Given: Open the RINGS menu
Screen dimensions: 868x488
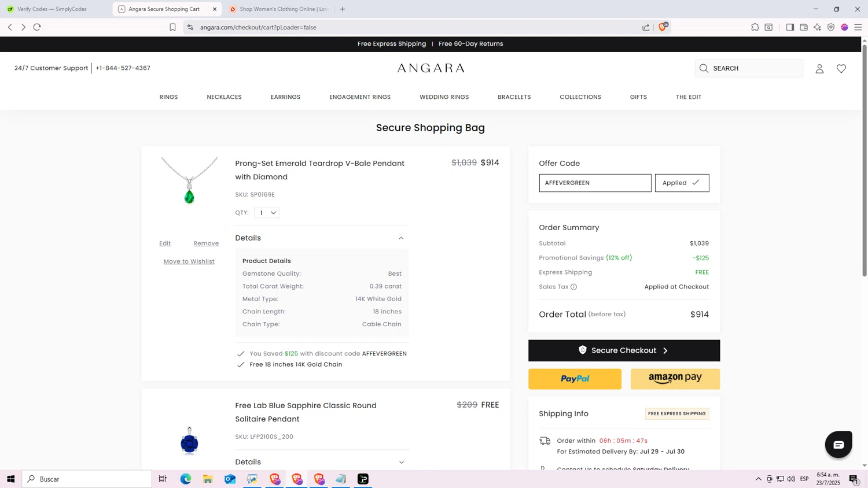Looking at the screenshot, I should pyautogui.click(x=168, y=97).
